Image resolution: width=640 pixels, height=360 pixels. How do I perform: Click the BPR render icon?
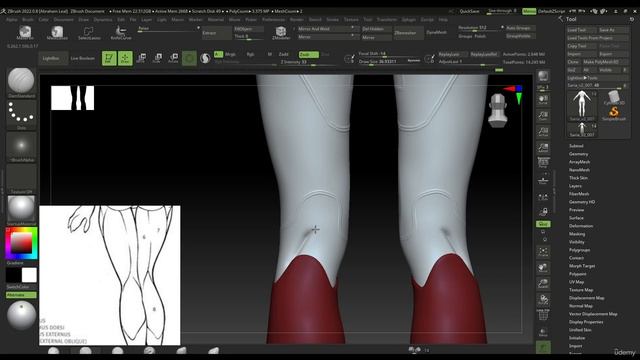click(x=543, y=76)
